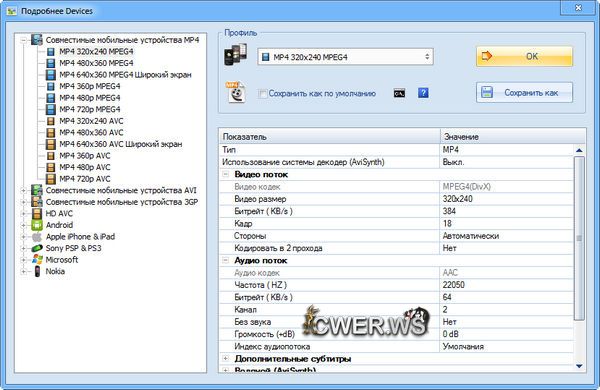Image resolution: width=600 pixels, height=390 pixels.
Task: Click the MP4 720p MPEG4 icon
Action: (51, 109)
